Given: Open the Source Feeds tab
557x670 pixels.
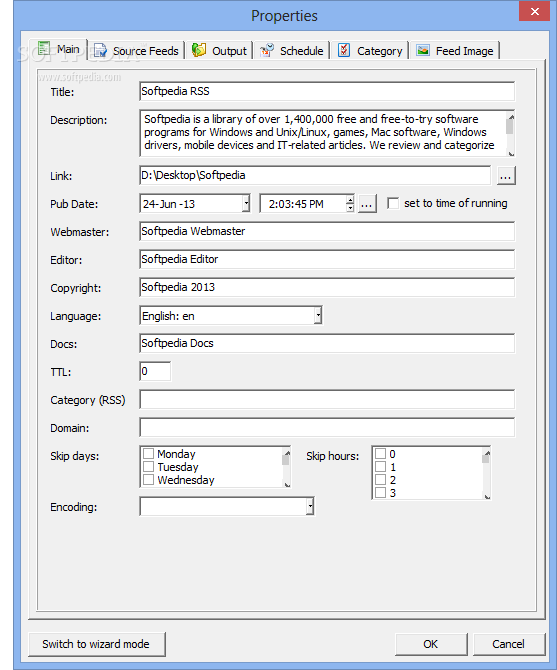Looking at the screenshot, I should click(136, 50).
